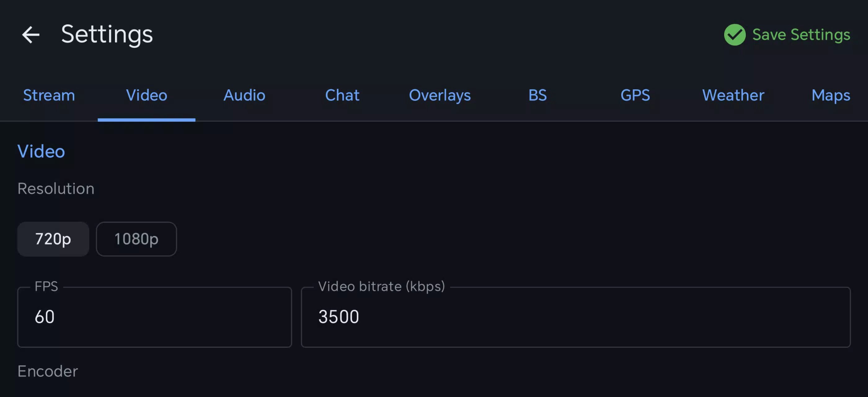Switch to the Overlays tab
The height and width of the screenshot is (397, 868).
[440, 96]
